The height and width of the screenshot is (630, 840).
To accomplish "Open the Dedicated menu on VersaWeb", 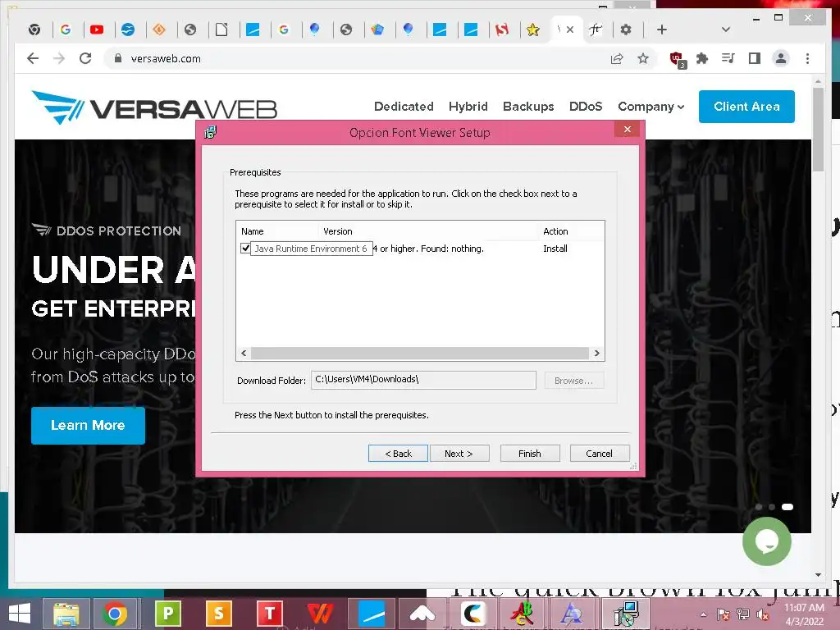I will (x=404, y=107).
